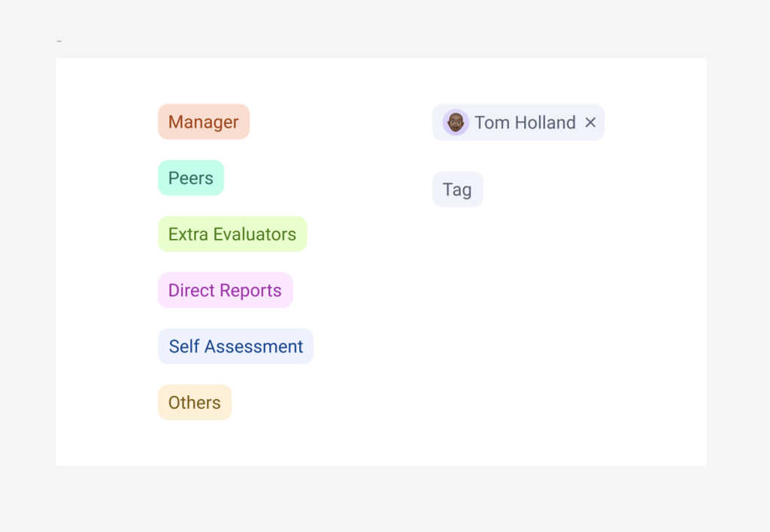Screen dimensions: 770x532
Task: Click the Tom Holland name text
Action: 525,122
